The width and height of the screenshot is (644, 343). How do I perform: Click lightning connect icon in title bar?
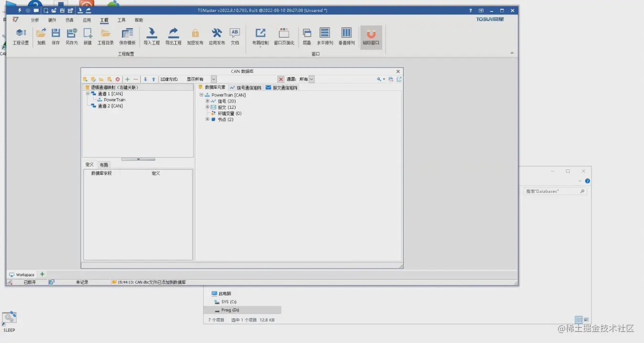(20, 10)
